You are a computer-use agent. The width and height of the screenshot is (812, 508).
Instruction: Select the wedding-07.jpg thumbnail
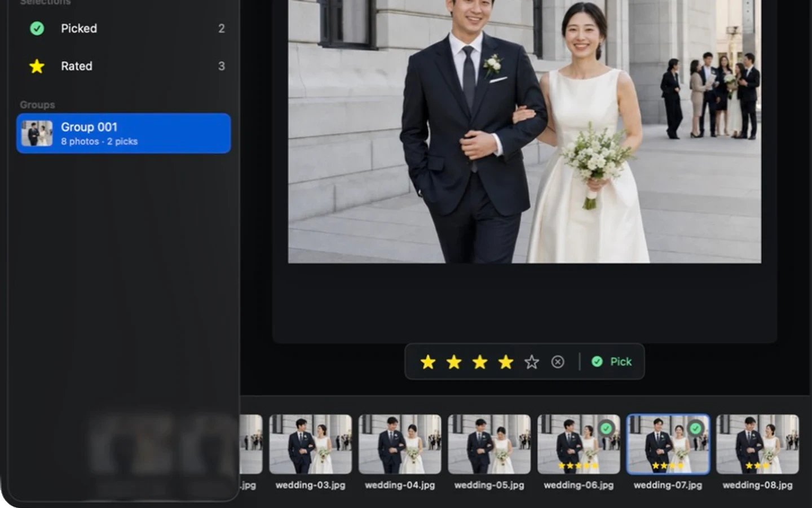[x=668, y=444]
